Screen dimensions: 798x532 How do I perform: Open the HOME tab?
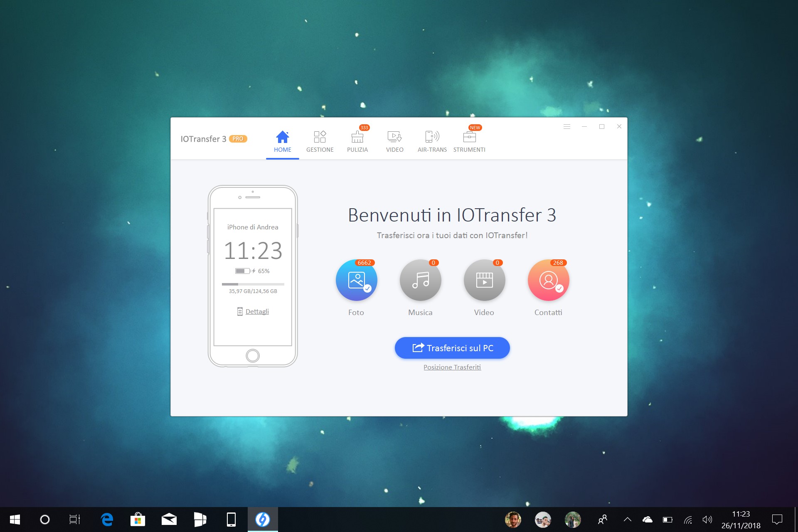[x=282, y=142]
